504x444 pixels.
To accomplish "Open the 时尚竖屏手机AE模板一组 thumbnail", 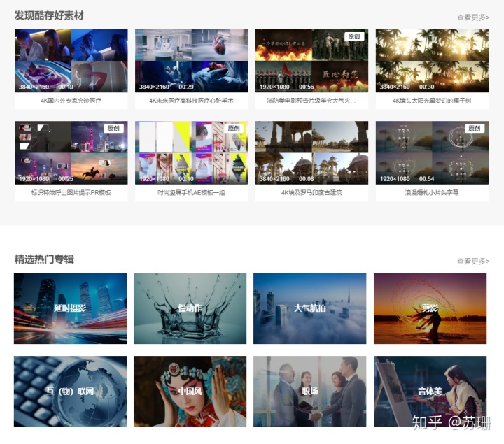I will tap(191, 152).
